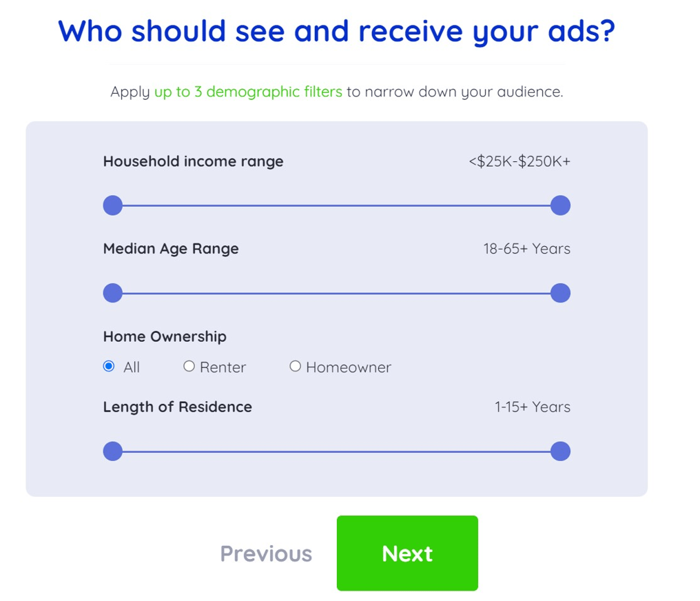Screen dimensions: 700x601
Task: Select the All home ownership radio button
Action: (x=109, y=367)
